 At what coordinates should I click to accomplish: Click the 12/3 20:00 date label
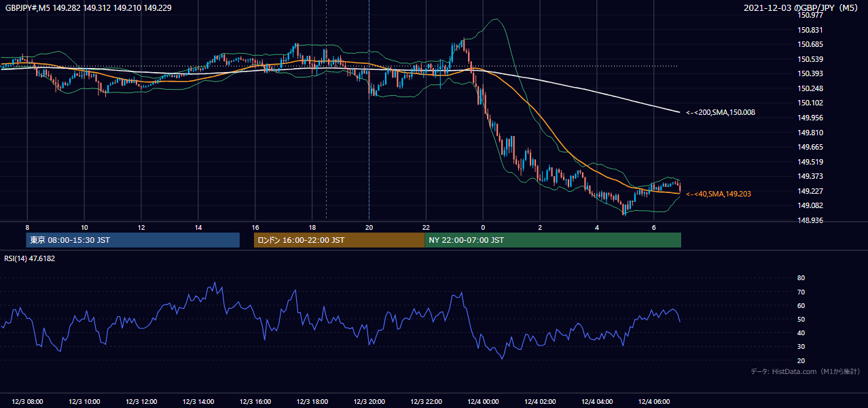[x=369, y=402]
